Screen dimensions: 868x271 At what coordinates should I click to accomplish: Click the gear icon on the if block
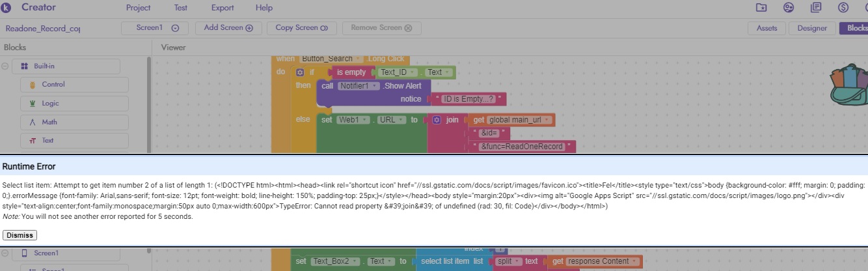coord(300,72)
